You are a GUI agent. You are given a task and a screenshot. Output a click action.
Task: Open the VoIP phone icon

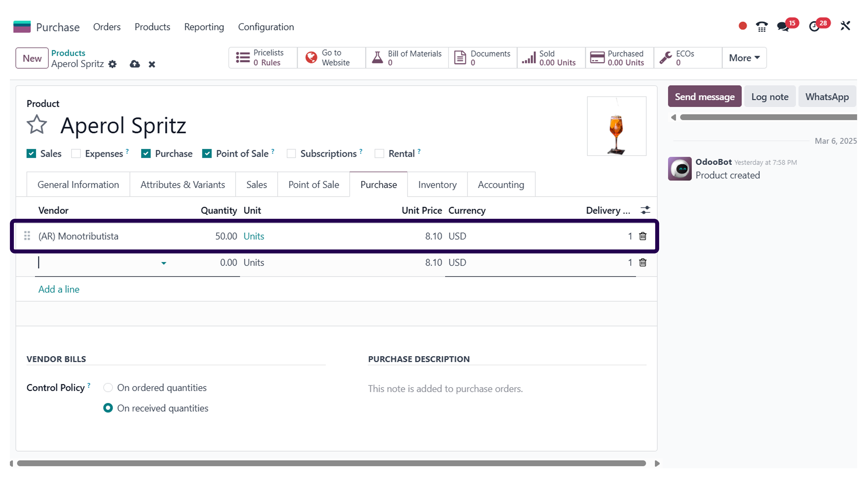pos(762,26)
